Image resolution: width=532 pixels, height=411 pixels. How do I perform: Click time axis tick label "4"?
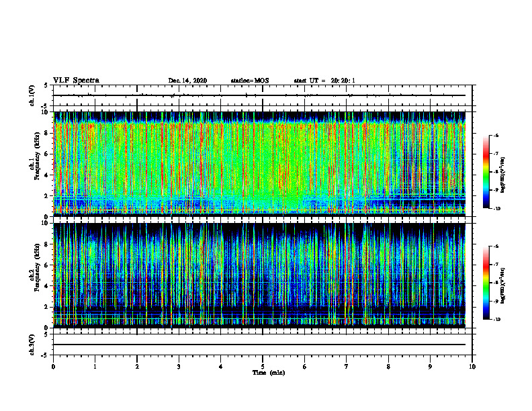(221, 367)
